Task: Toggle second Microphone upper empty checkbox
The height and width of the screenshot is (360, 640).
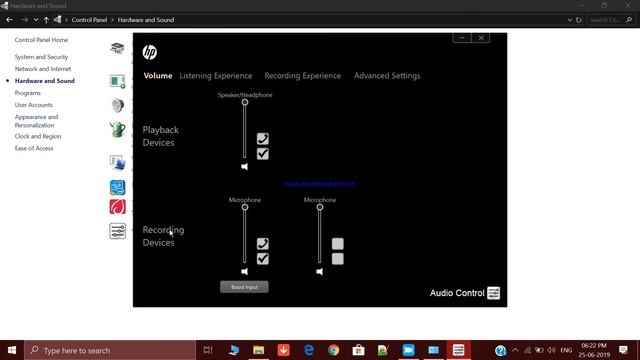Action: [x=338, y=244]
